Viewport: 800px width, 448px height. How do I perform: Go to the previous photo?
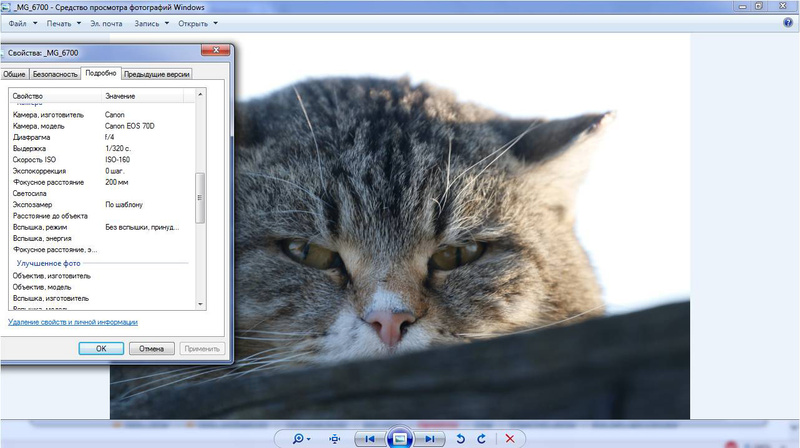(370, 439)
